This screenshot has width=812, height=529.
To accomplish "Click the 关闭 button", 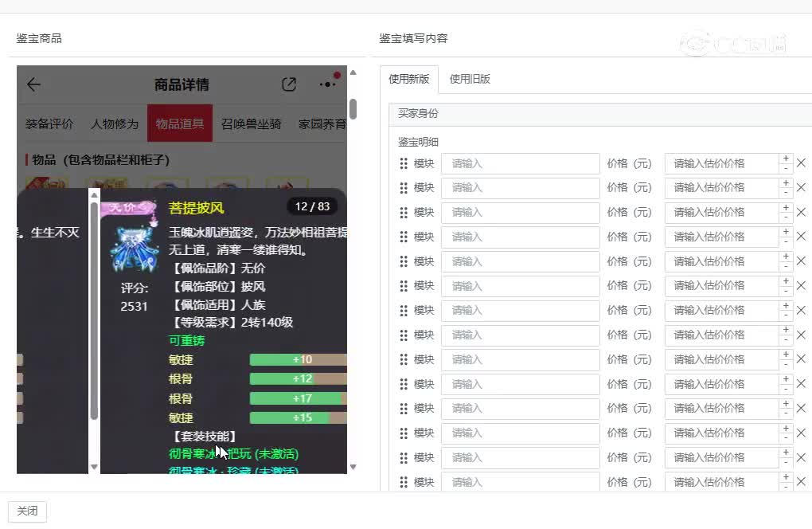I will (27, 511).
